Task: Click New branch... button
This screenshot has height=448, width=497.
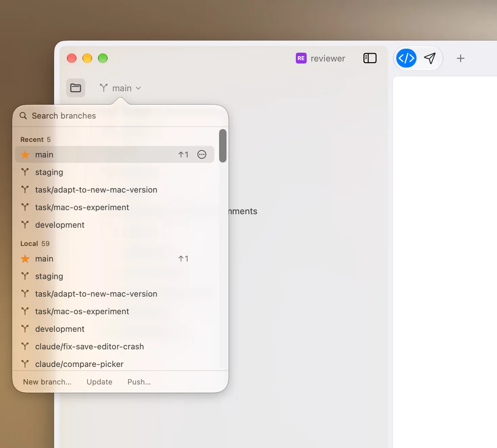Action: (47, 382)
